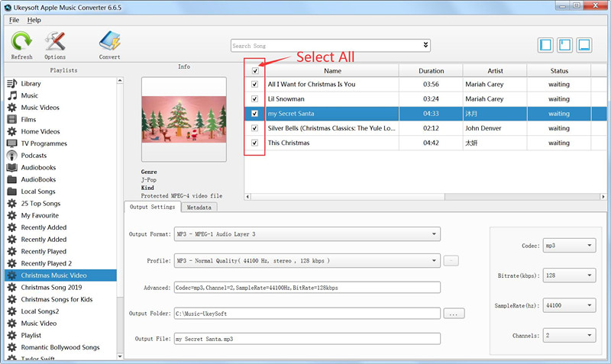
Task: Open the File menu
Action: tap(14, 20)
